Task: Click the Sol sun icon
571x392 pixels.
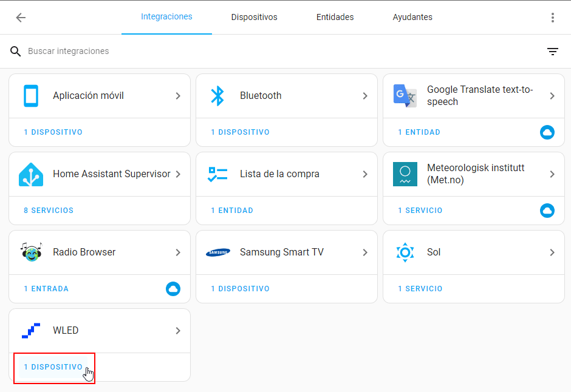Action: [405, 252]
